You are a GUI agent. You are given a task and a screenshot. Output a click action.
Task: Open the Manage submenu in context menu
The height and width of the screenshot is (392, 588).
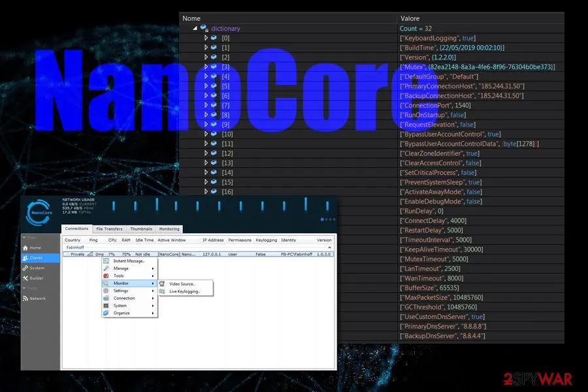pyautogui.click(x=129, y=269)
